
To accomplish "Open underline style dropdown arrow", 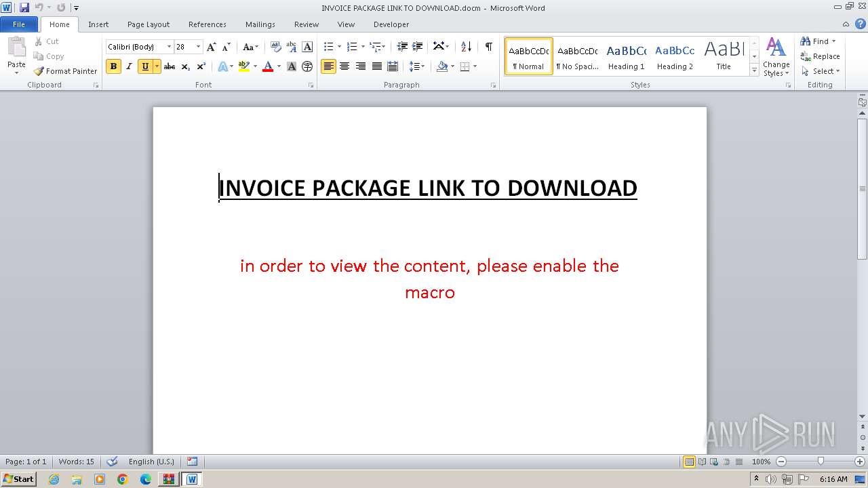I will tap(157, 66).
